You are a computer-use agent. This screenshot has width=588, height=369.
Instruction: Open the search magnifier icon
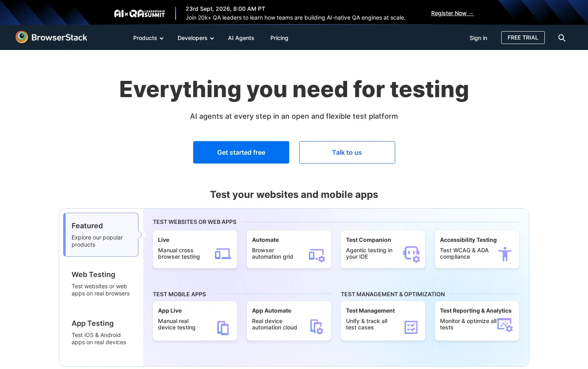[x=562, y=38]
